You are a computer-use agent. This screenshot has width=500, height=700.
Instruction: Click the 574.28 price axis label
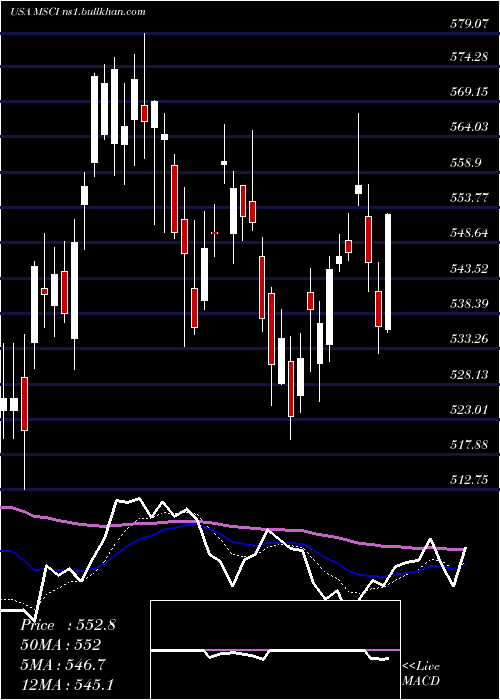pyautogui.click(x=469, y=57)
